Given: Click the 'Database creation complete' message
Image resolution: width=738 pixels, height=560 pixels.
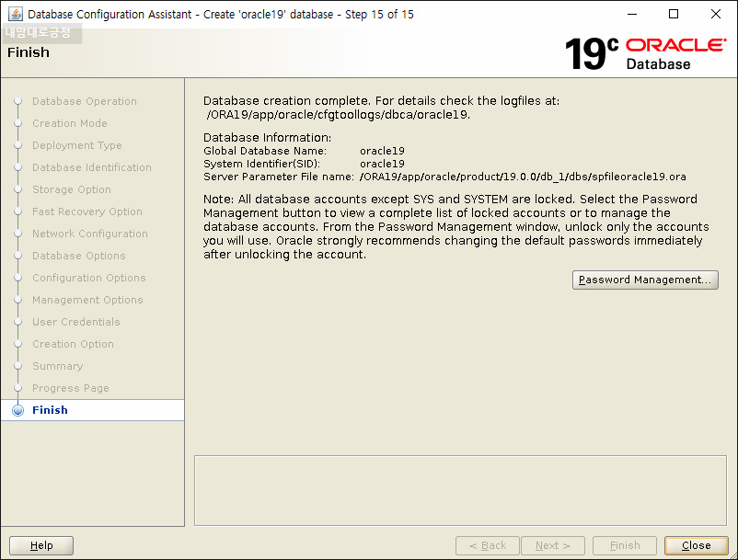Looking at the screenshot, I should coord(381,100).
